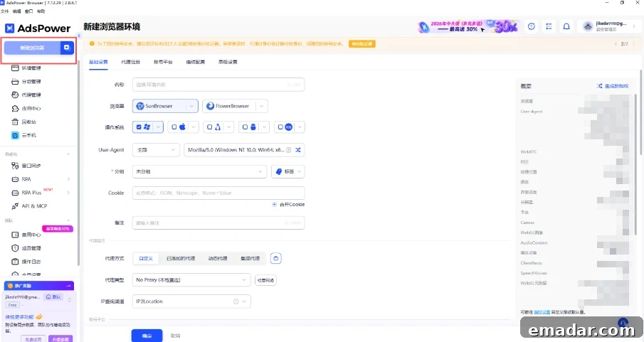Open the 窗口 menu
The image size is (644, 342).
point(28,11)
